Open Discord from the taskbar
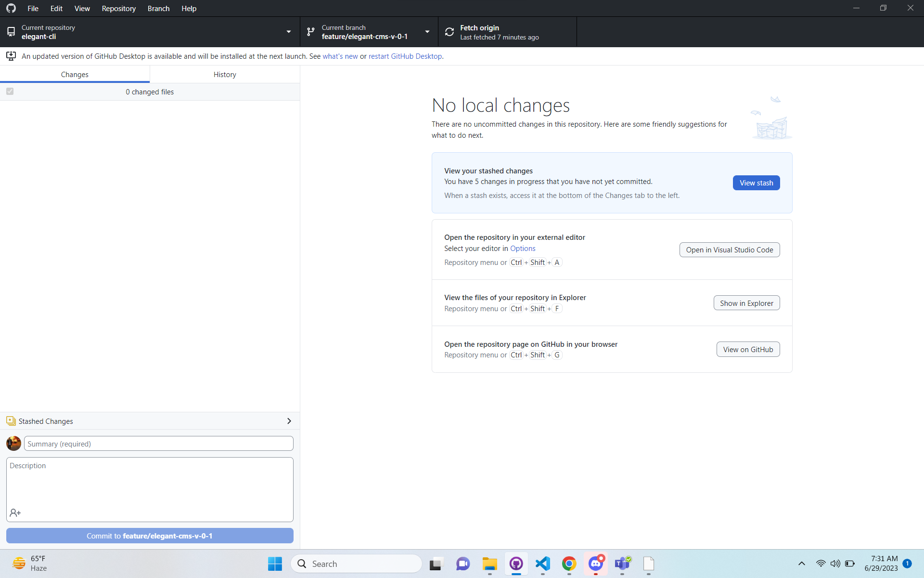The height and width of the screenshot is (578, 924). click(x=596, y=564)
